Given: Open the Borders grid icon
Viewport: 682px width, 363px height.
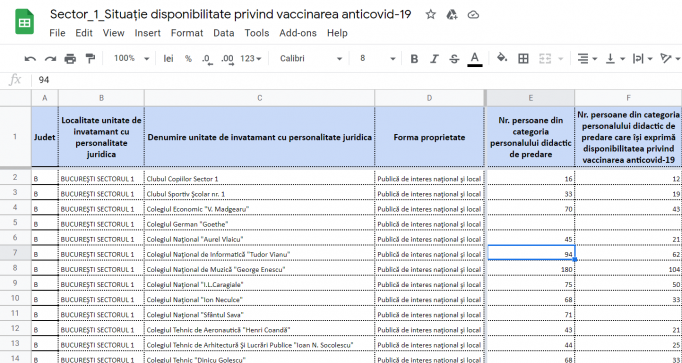Looking at the screenshot, I should pos(523,59).
